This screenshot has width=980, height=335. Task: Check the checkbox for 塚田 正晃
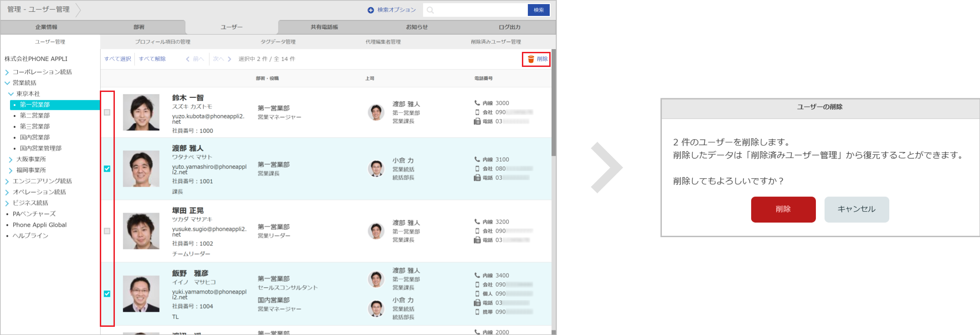pyautogui.click(x=107, y=231)
